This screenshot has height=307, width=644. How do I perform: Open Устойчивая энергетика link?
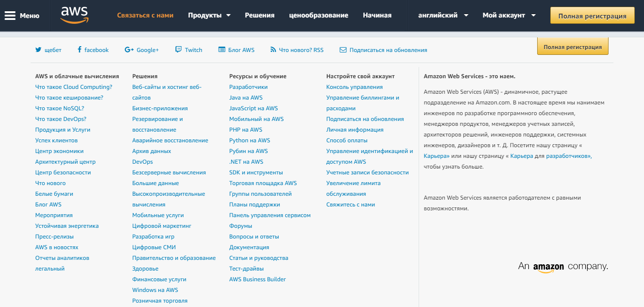[x=67, y=226]
